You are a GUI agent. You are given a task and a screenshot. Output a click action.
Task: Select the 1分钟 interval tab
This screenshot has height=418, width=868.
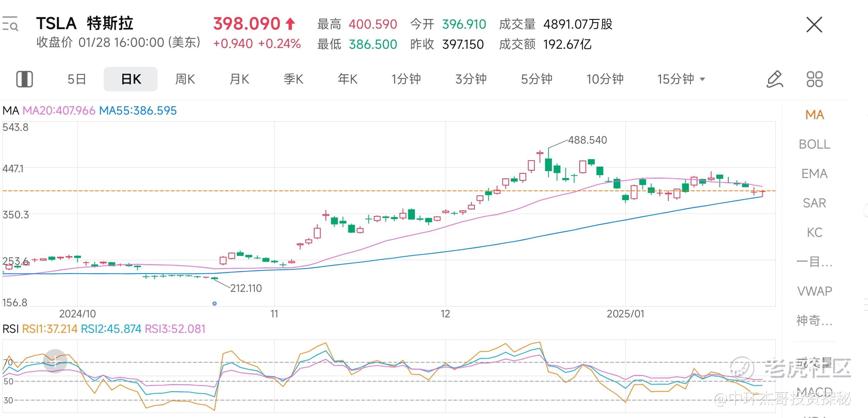[x=406, y=79]
